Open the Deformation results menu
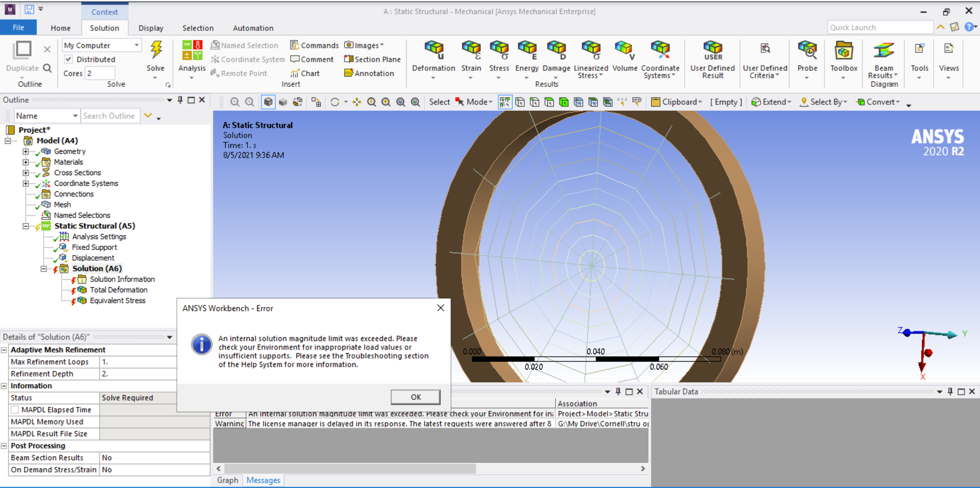The width and height of the screenshot is (980, 488). click(433, 59)
